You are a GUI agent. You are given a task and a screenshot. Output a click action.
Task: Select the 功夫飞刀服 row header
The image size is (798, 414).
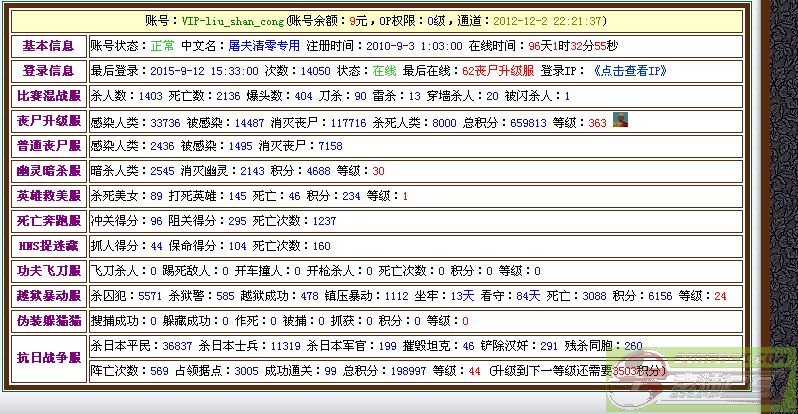47,271
